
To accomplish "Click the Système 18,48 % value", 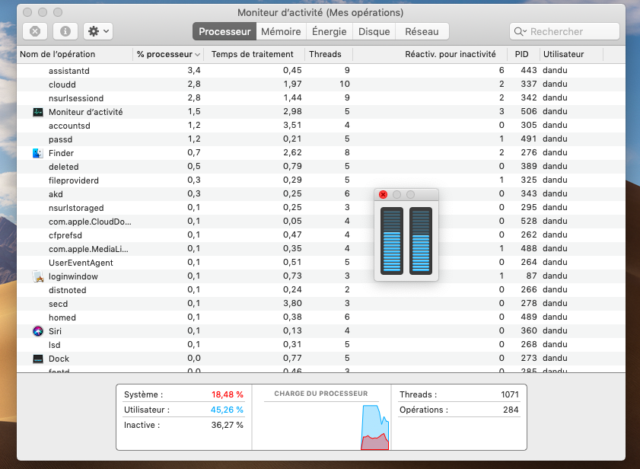I will coord(227,395).
